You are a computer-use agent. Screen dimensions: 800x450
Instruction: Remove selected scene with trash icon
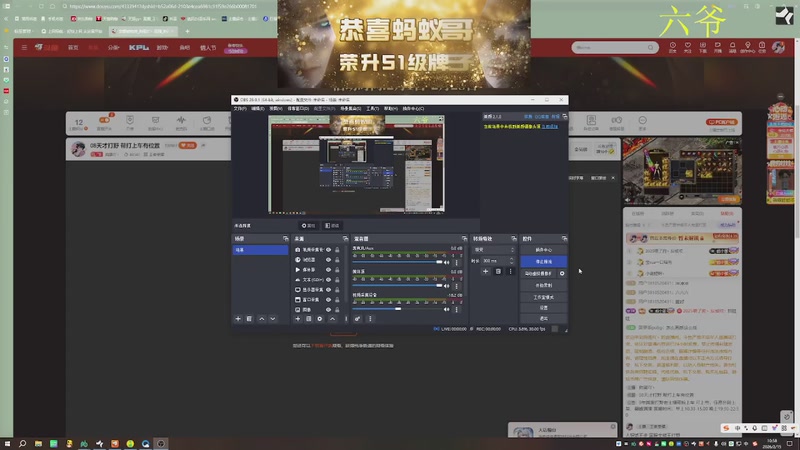[249, 319]
